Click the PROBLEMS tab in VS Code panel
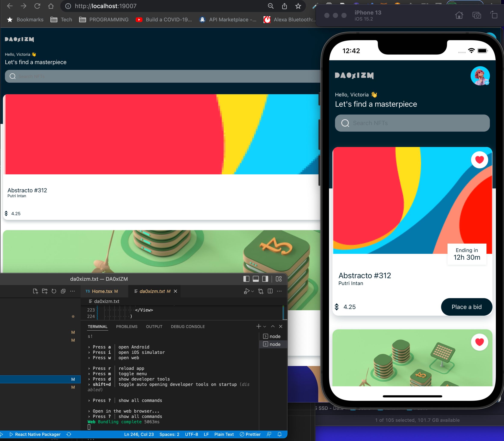The height and width of the screenshot is (441, 504). [127, 327]
